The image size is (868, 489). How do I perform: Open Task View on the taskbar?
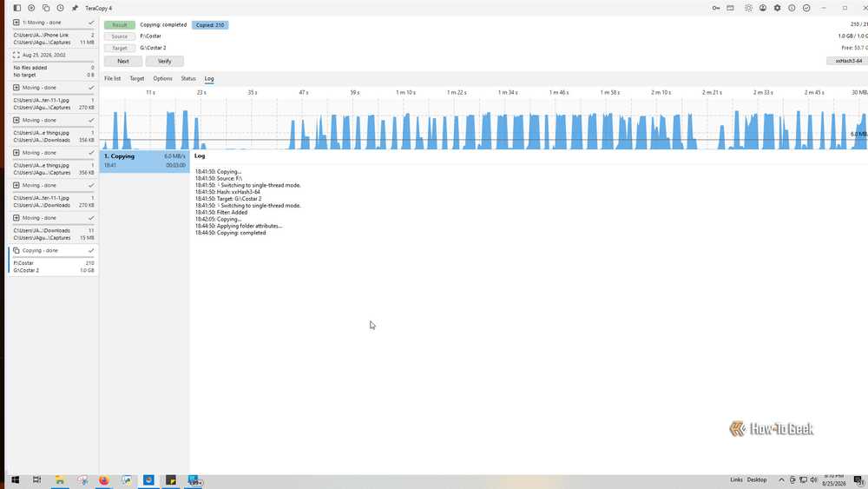pos(37,480)
